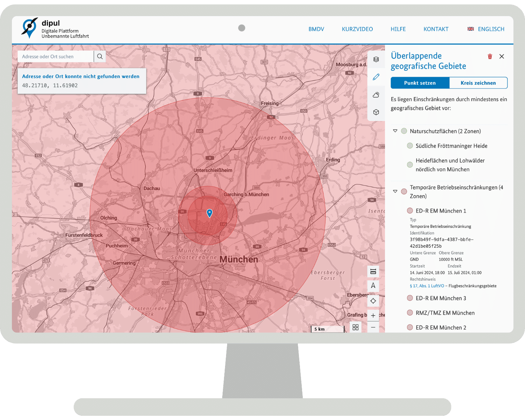Expand the ED-R EM München 3 zone
Image resolution: width=525 pixels, height=420 pixels.
(x=440, y=298)
